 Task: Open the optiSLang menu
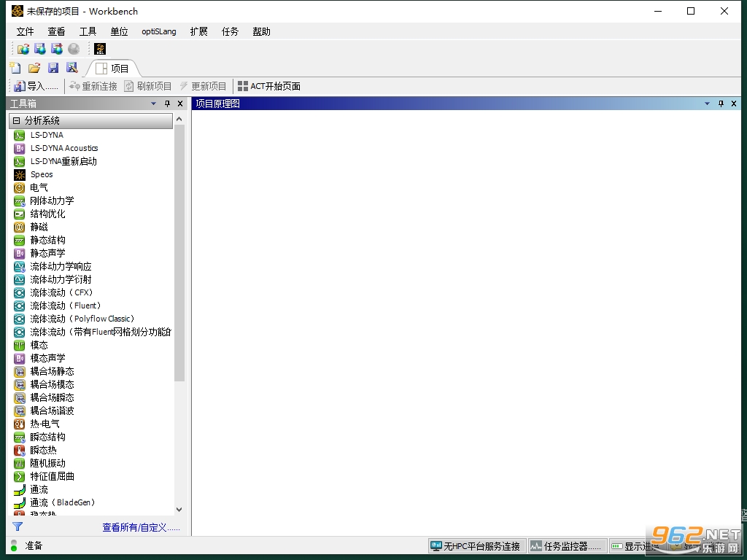158,31
